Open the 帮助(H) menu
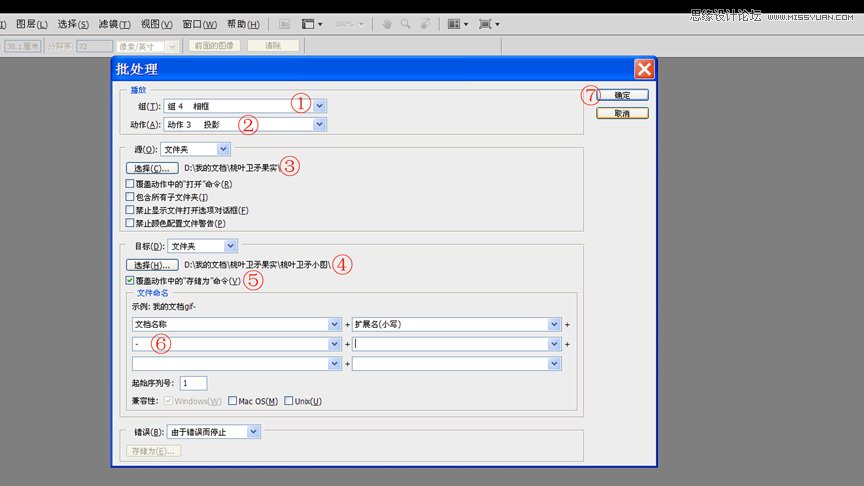This screenshot has height=486, width=864. coord(243,24)
